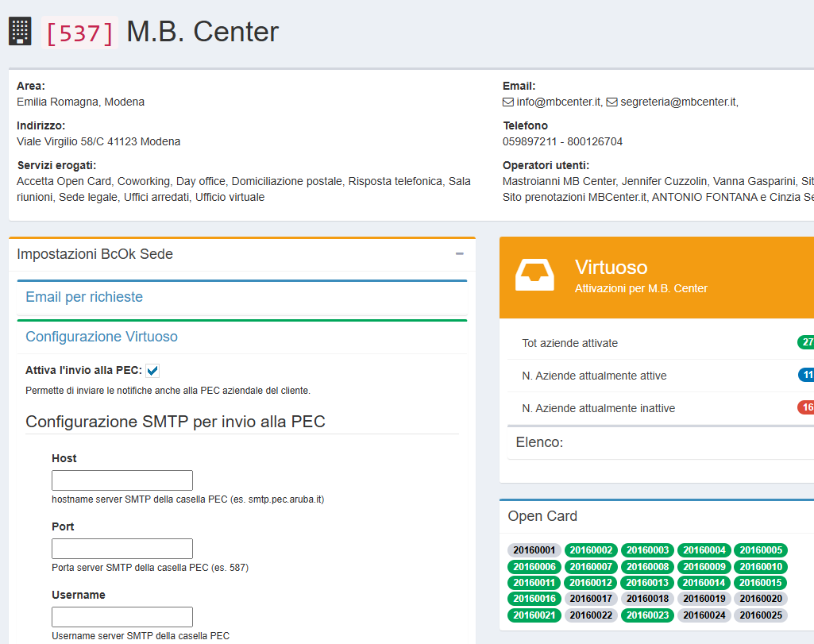Select Open Card 20160013
The image size is (814, 644).
[647, 583]
